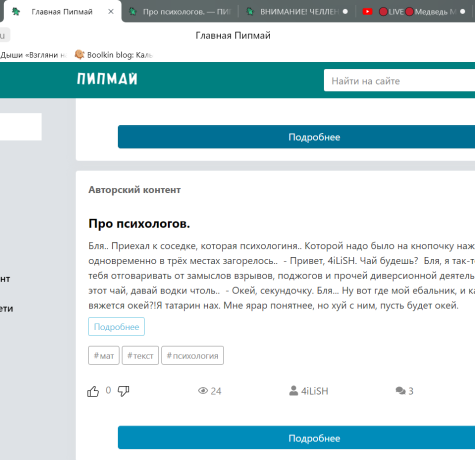Viewport: 475px width, 460px height.
Task: Click the upper wide 'Подробнее' button
Action: 296,137
